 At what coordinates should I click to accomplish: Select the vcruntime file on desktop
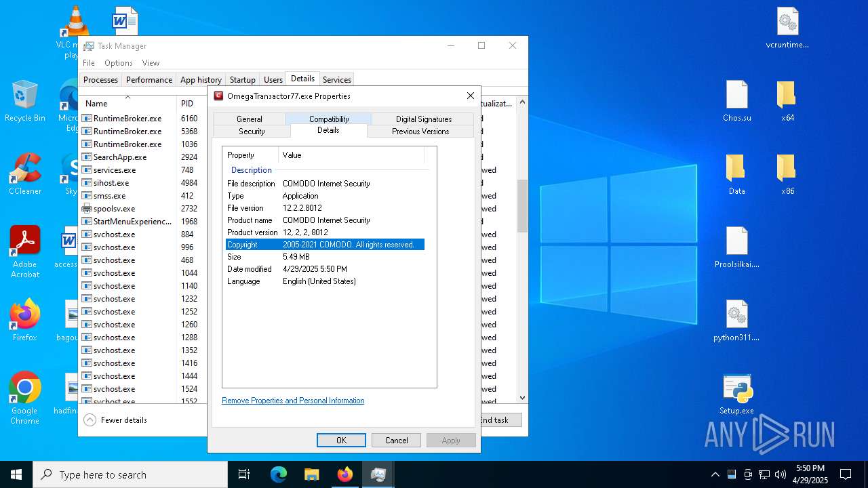(x=787, y=28)
